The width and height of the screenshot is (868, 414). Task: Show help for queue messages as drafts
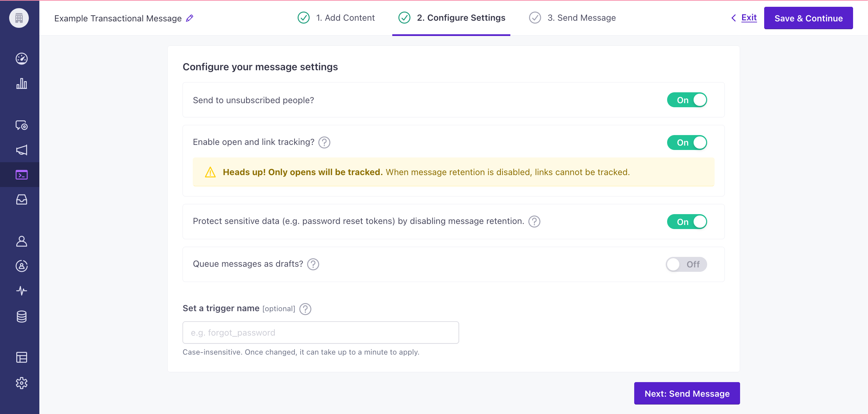313,264
